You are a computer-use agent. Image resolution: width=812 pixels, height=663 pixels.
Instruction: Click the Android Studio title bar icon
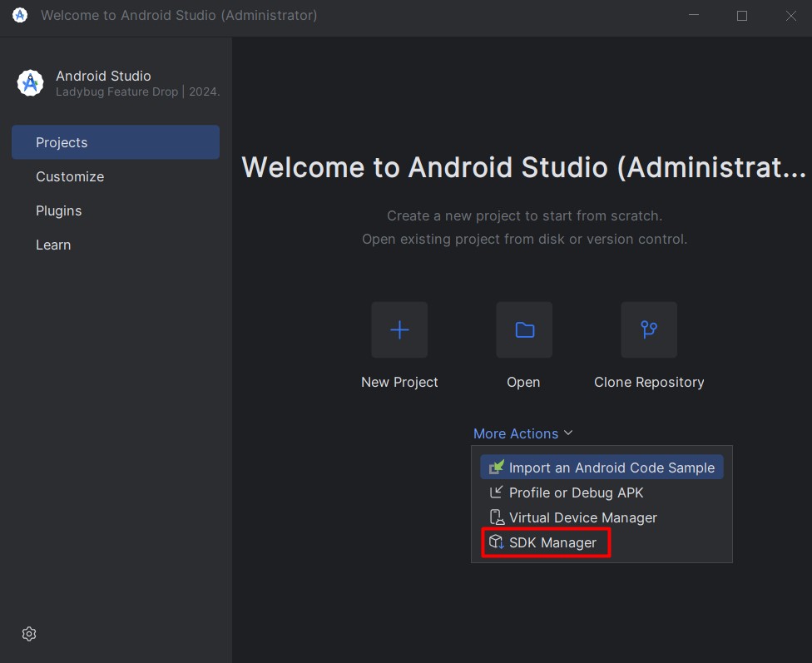point(20,16)
